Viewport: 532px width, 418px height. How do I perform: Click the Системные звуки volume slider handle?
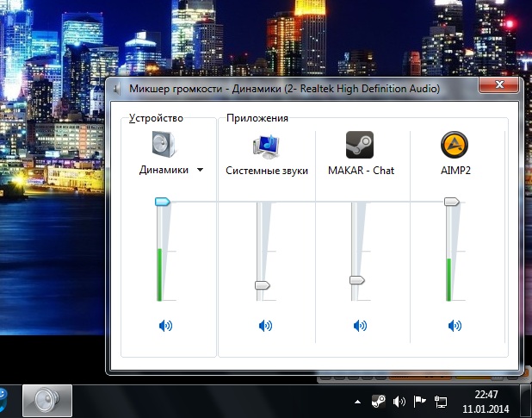pyautogui.click(x=263, y=285)
